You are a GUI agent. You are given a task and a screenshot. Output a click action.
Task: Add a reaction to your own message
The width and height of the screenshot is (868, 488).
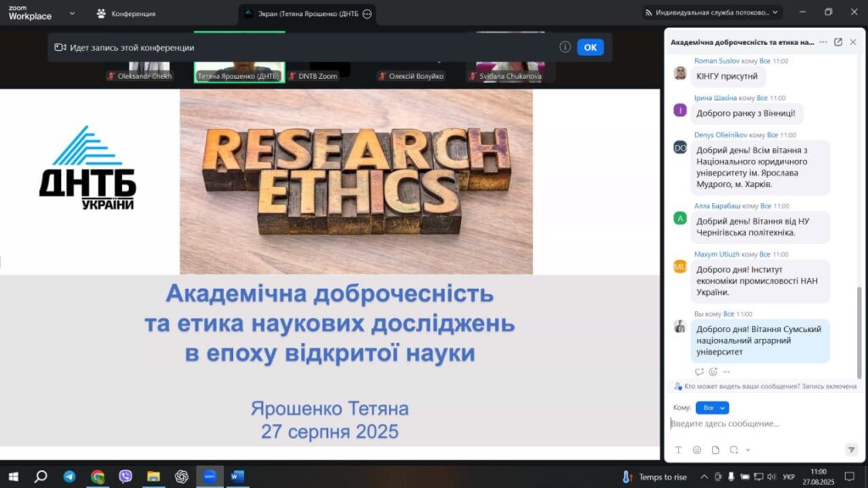[x=713, y=372]
